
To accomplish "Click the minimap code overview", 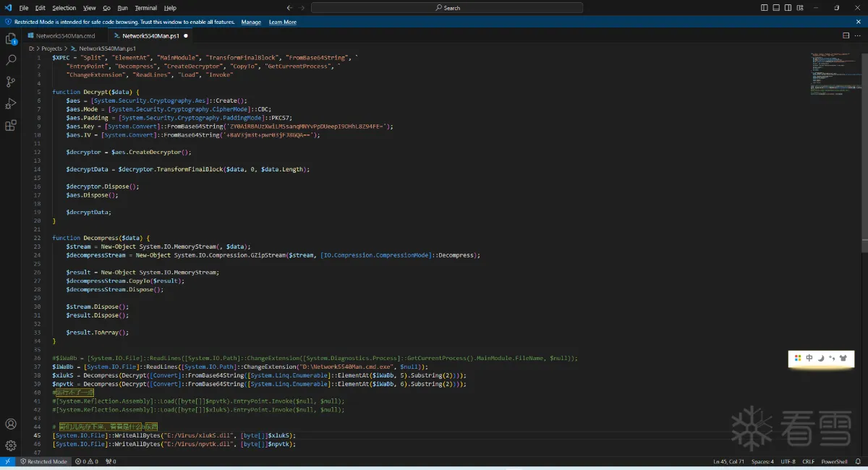I will [x=835, y=73].
